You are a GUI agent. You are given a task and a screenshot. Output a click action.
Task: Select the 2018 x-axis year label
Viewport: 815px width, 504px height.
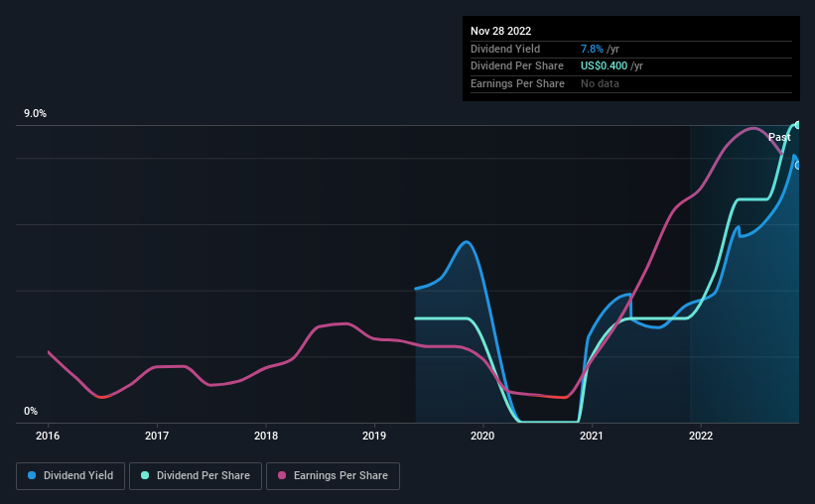tap(266, 436)
